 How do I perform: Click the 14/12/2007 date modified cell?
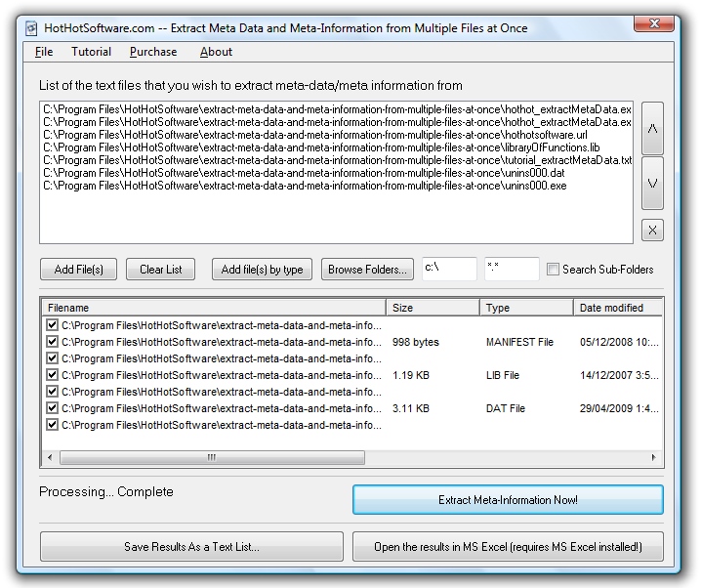[x=619, y=375]
